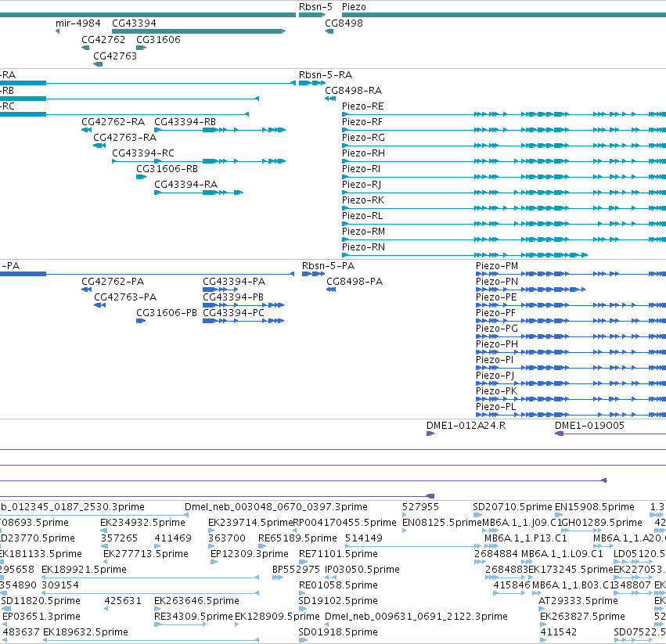Select the GH01289.5prime EST label
Screen dimensions: 666x644
602,523
